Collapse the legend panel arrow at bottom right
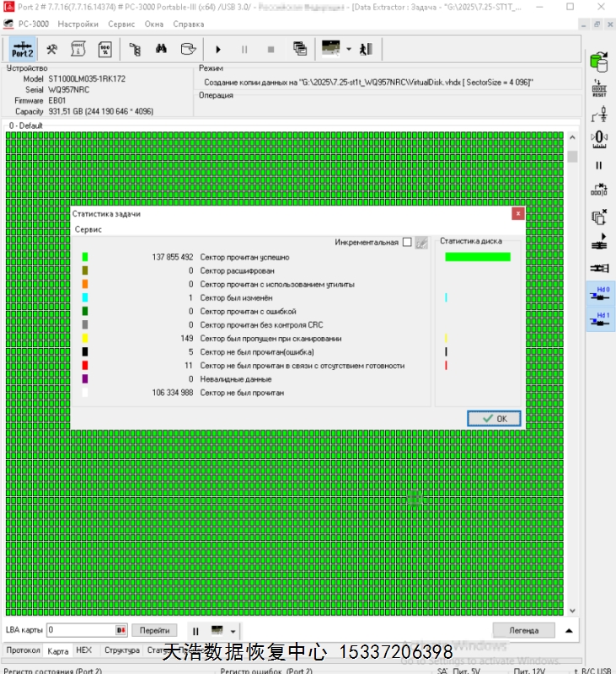The width and height of the screenshot is (616, 674). [x=569, y=630]
